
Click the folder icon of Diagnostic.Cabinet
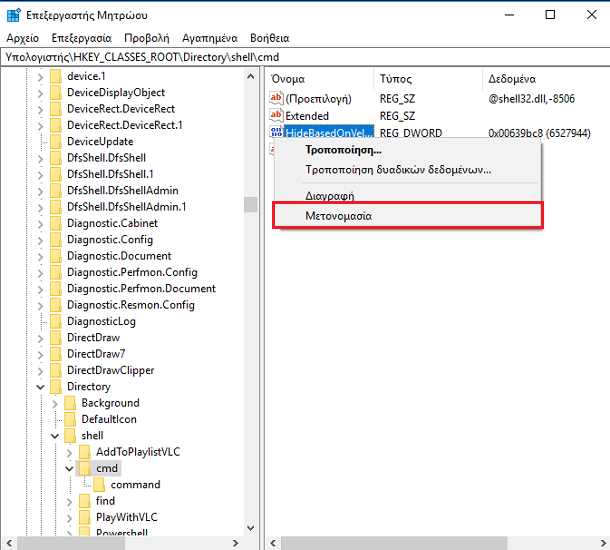(x=56, y=223)
